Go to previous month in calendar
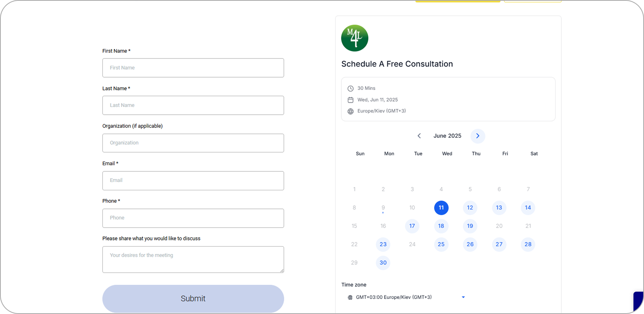This screenshot has width=644, height=314. pos(419,136)
